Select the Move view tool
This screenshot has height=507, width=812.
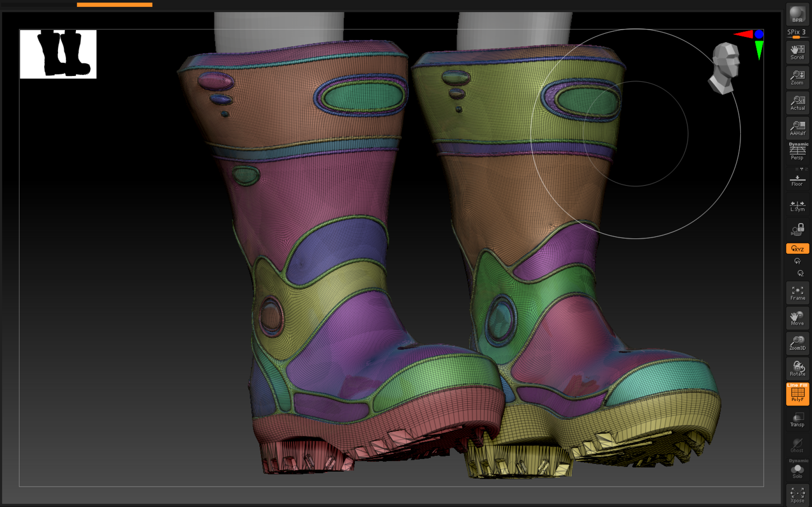pyautogui.click(x=797, y=318)
